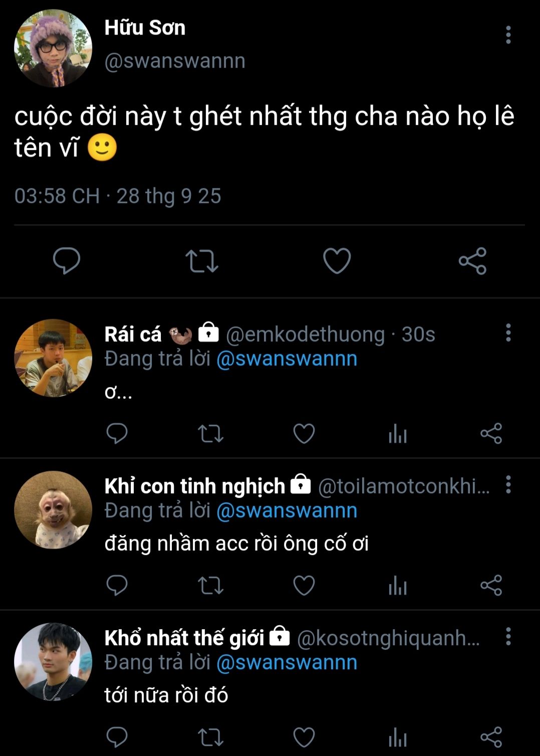Share Khỉ con tinh nghịch's reply

pyautogui.click(x=491, y=586)
